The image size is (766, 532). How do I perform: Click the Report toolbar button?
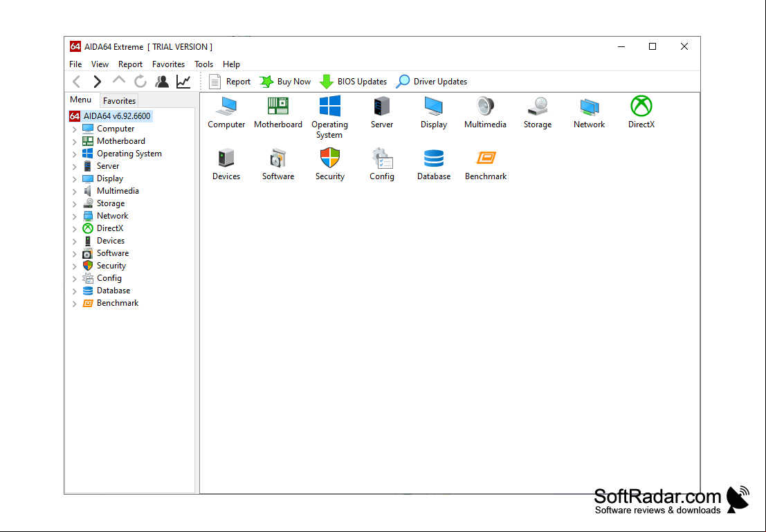(230, 82)
